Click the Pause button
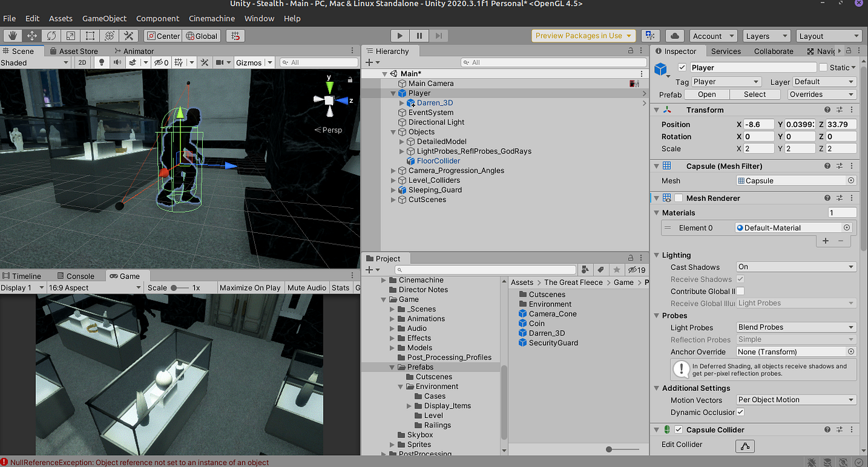Screen dimensions: 868x467 coord(420,36)
